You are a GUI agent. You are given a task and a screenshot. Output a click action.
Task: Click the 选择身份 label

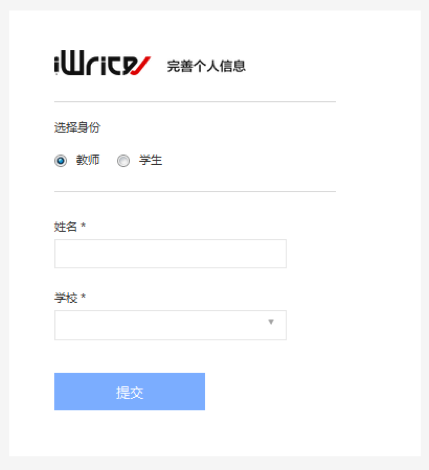click(x=77, y=127)
